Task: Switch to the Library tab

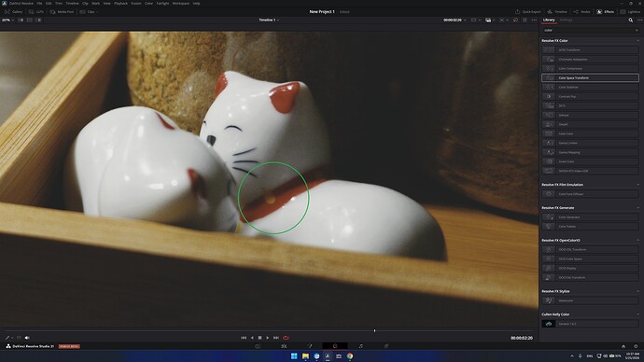Action: (x=549, y=21)
